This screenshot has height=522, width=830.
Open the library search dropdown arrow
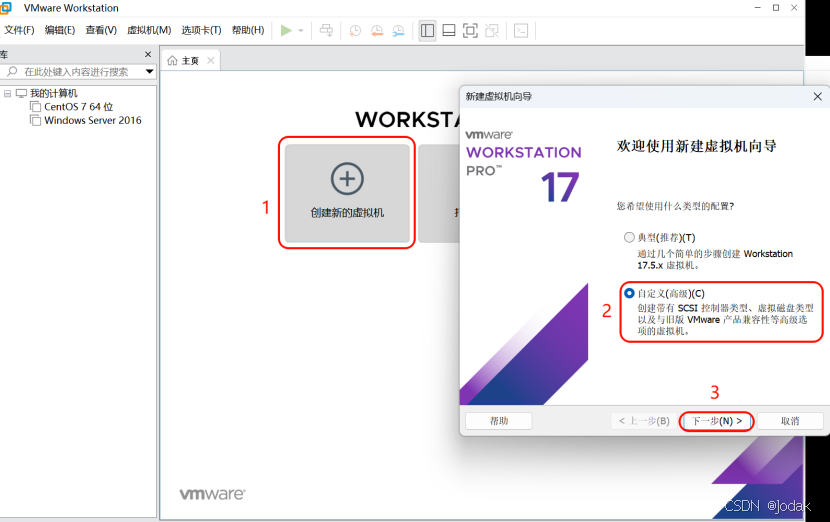pos(149,71)
